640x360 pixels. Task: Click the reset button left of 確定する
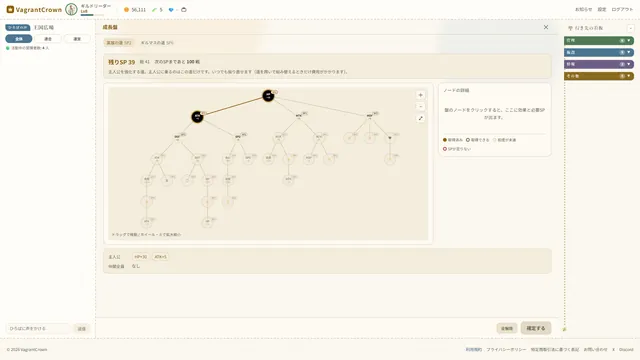click(507, 329)
